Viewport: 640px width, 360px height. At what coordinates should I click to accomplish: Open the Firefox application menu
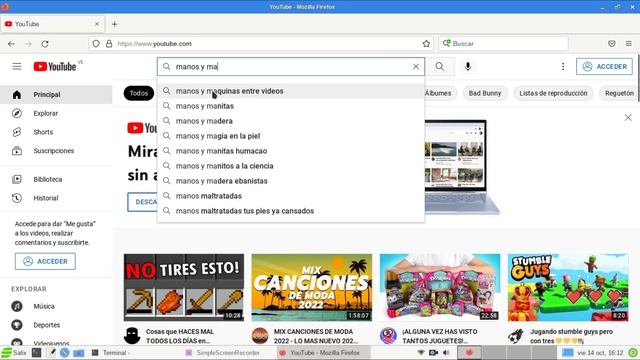(629, 44)
